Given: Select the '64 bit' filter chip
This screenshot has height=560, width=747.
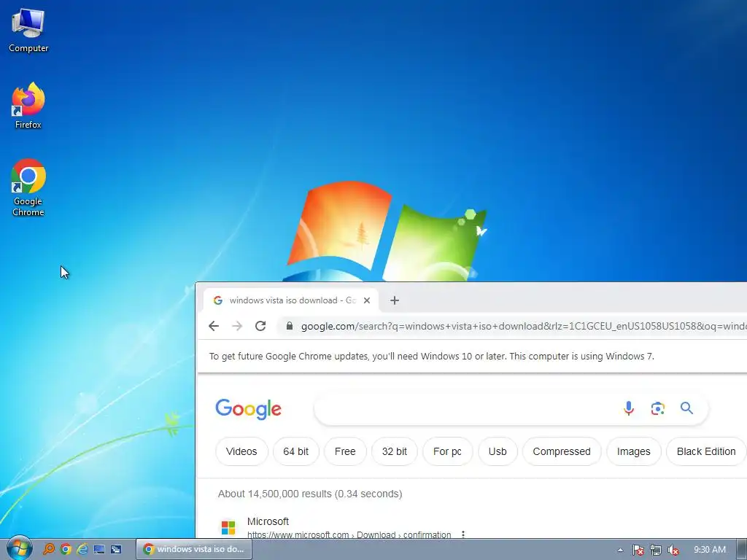Looking at the screenshot, I should click(296, 451).
